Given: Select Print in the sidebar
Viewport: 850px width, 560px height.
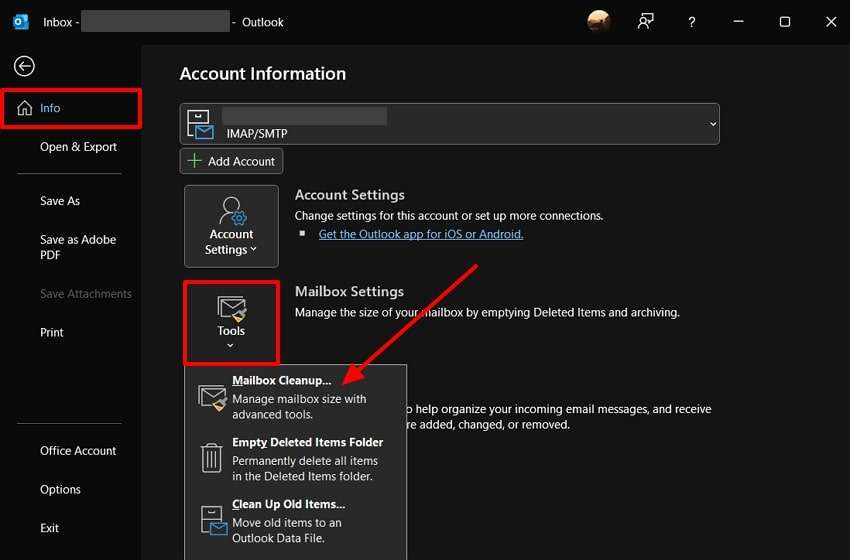Looking at the screenshot, I should point(51,332).
